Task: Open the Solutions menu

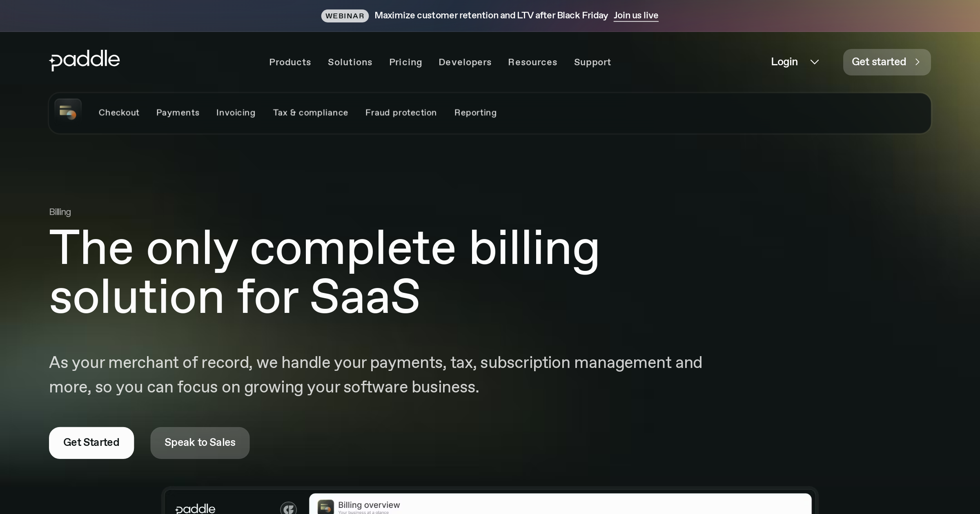Action: [350, 62]
